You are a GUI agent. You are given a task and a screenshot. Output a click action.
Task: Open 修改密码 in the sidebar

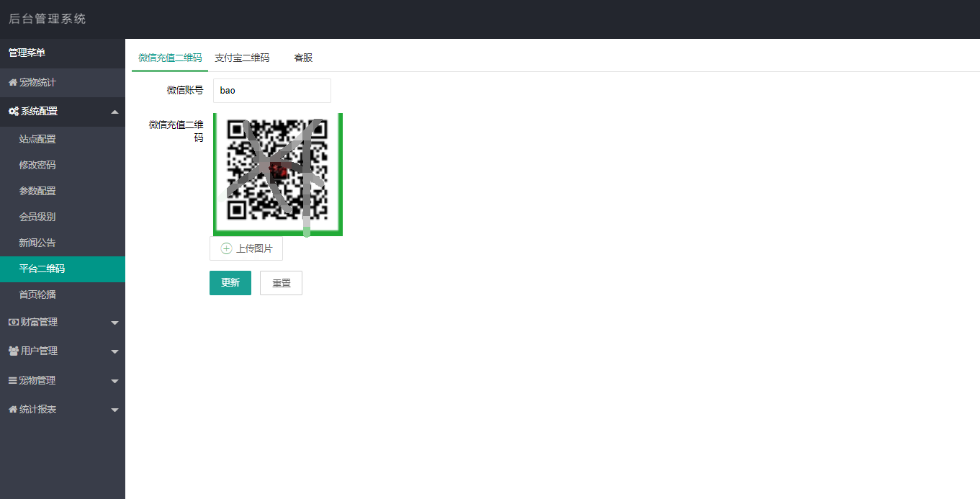[63, 166]
